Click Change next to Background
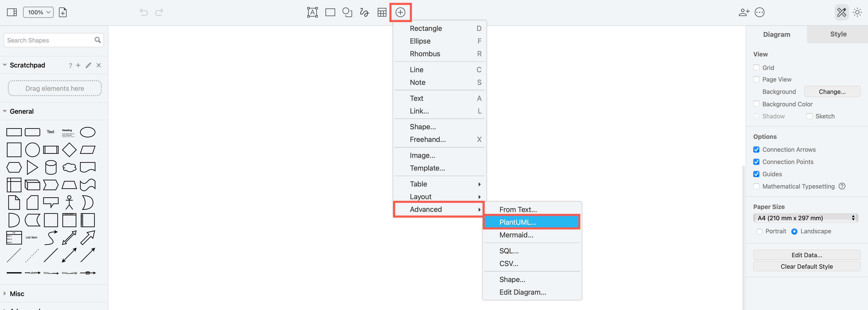The image size is (868, 310). point(832,91)
